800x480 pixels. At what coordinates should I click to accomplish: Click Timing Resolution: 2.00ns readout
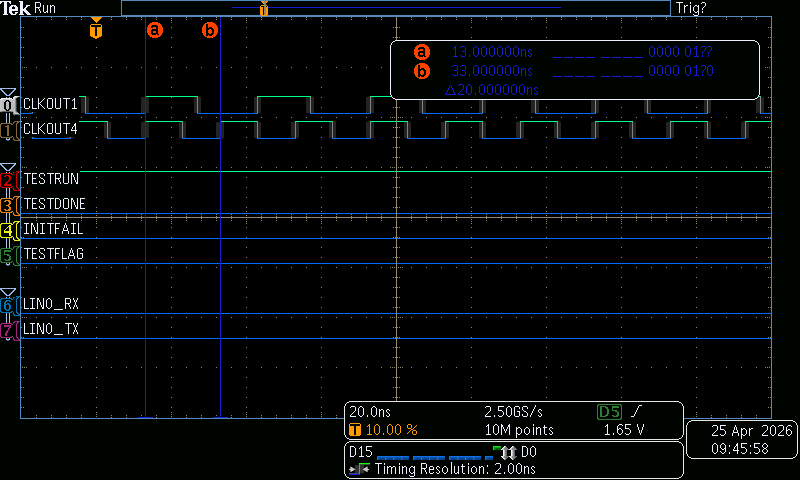point(455,469)
